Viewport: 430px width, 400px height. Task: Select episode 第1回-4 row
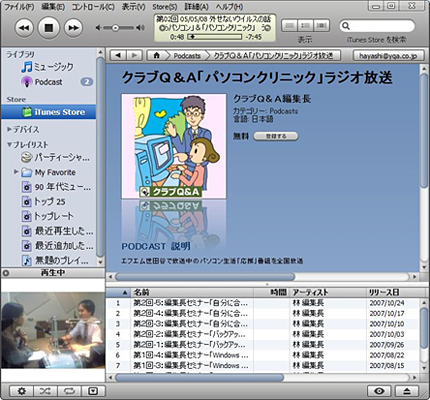pos(262,355)
